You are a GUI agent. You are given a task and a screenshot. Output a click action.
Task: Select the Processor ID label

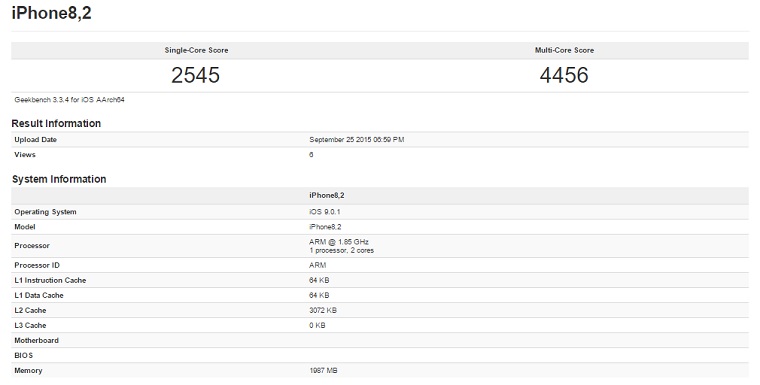point(37,265)
